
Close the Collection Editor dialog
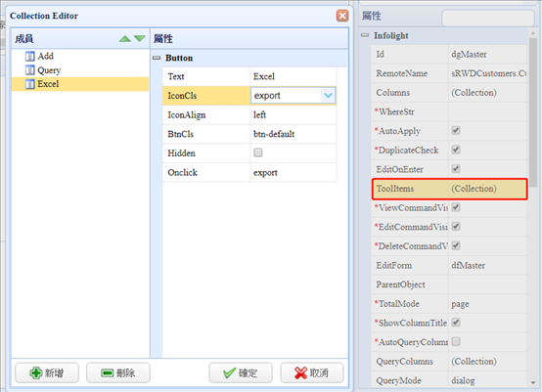tap(342, 16)
